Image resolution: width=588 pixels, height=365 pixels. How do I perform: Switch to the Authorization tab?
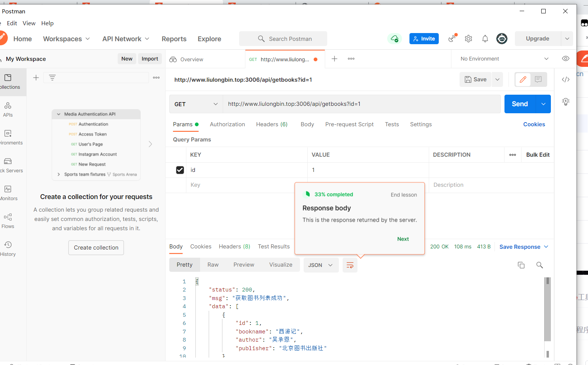[x=228, y=124]
